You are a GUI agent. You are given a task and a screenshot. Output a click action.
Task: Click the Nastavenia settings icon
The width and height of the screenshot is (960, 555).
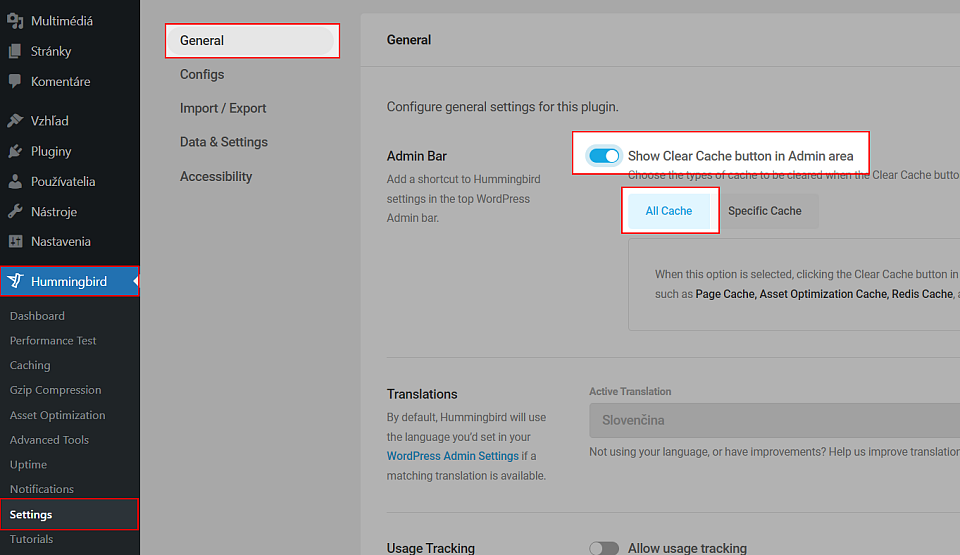pos(15,241)
